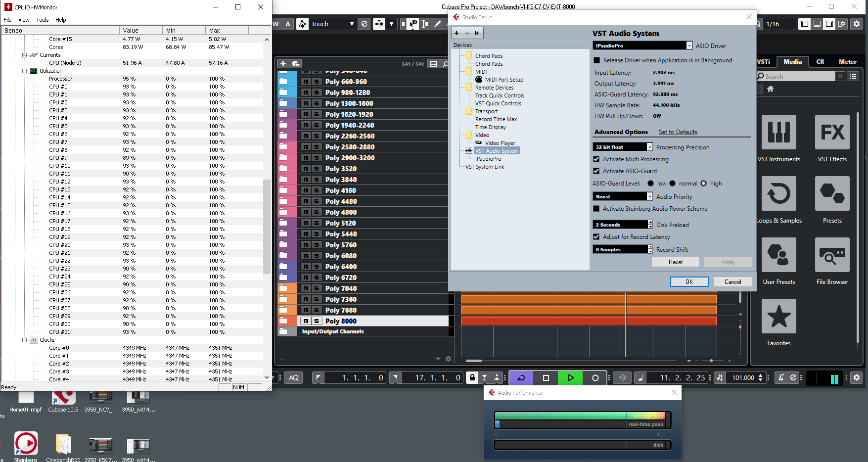The image size is (868, 462).
Task: Set ASIO-Guard Level to high
Action: (x=704, y=184)
